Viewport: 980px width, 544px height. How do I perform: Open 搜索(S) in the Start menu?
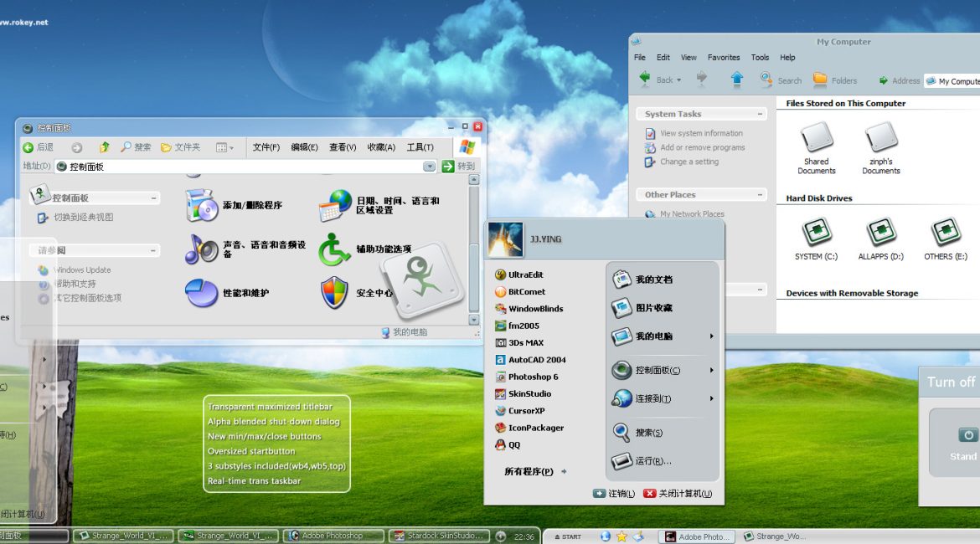[637, 432]
